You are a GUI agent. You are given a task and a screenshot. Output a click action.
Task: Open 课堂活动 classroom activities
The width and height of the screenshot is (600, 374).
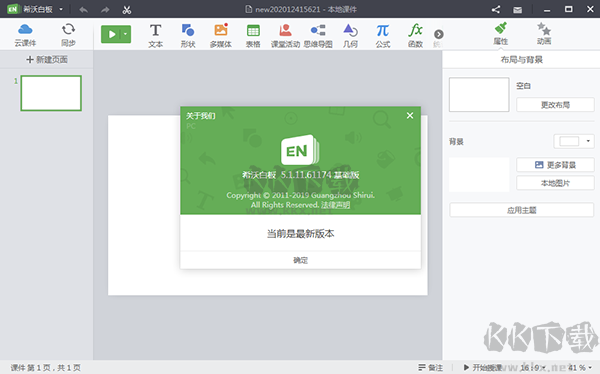click(285, 36)
